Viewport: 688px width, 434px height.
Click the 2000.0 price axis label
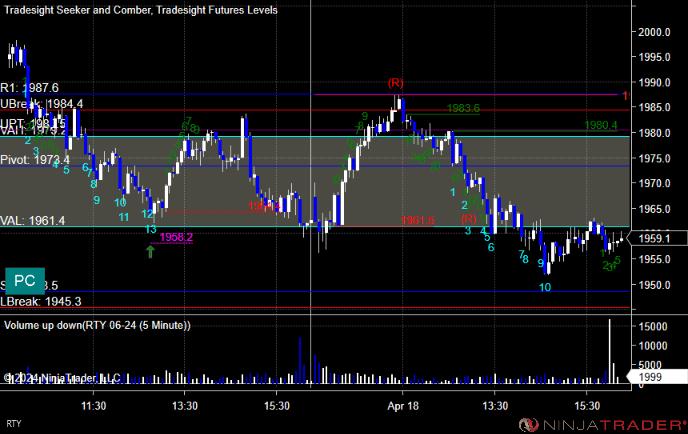point(654,32)
